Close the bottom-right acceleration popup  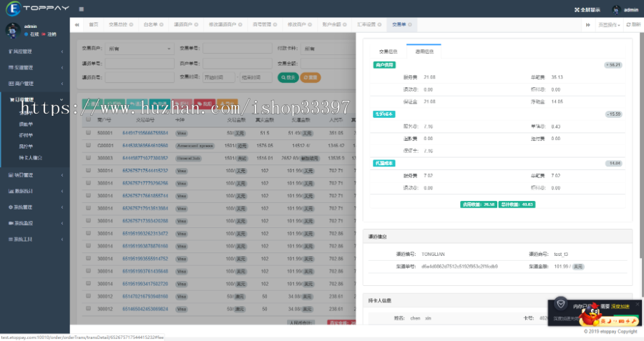tap(638, 304)
